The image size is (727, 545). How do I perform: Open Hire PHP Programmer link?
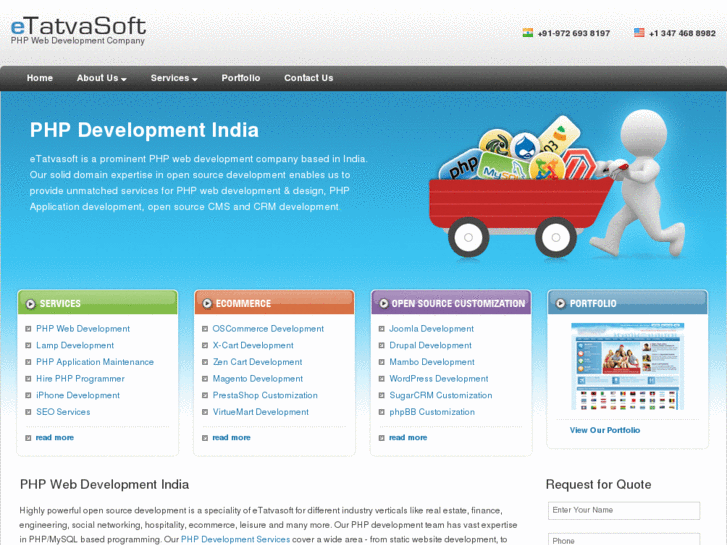[x=81, y=379]
